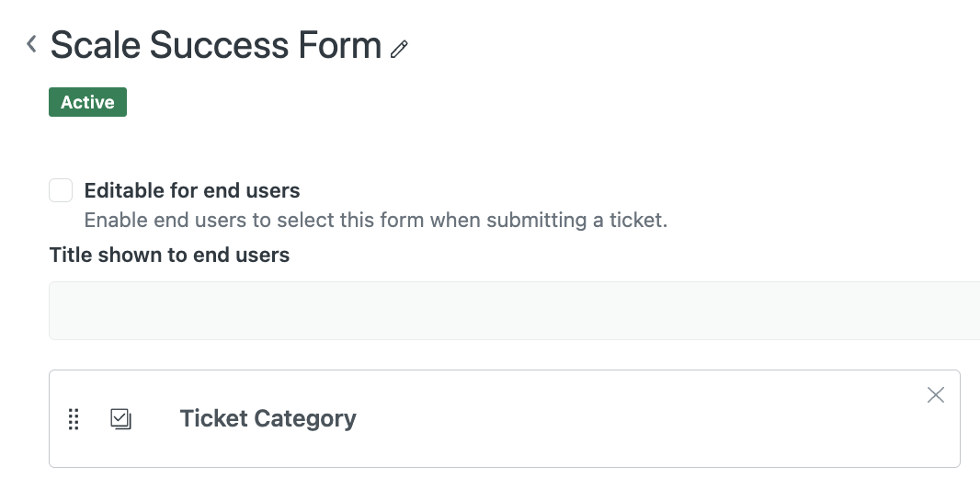Enable the Editable for end users checkbox
This screenshot has height=478, width=980.
(x=61, y=190)
